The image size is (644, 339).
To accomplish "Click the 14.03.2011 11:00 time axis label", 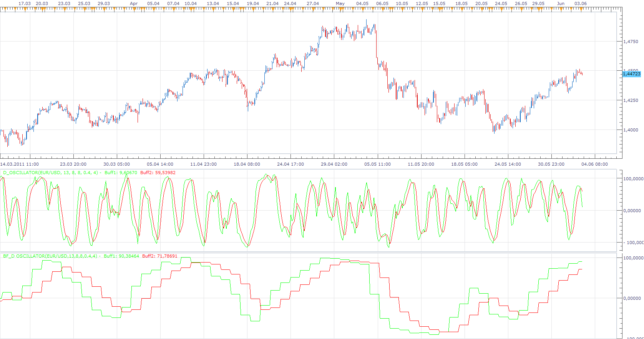I will 19,164.
